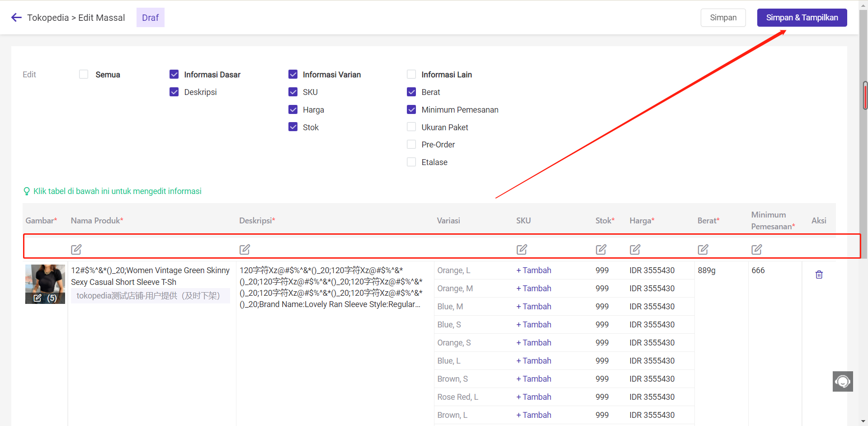
Task: Click the Variasi column header
Action: 448,221
